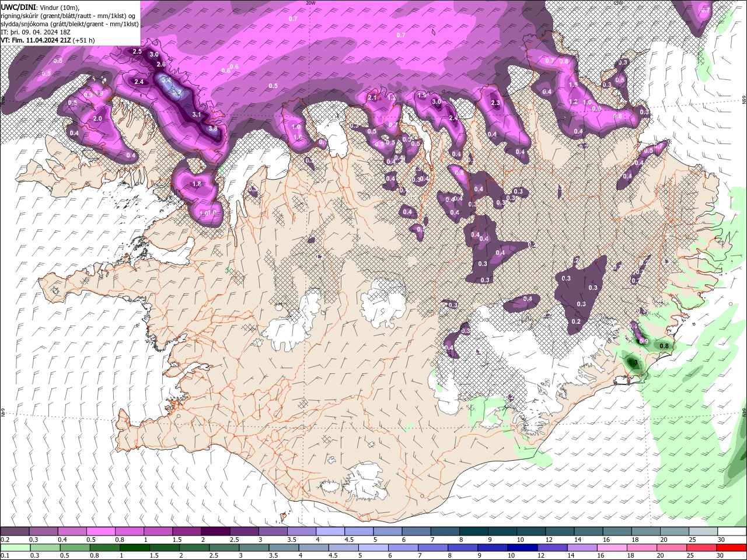Select the 'slydda/snjókoma' description line in the header
The height and width of the screenshot is (560, 747).
click(x=70, y=24)
